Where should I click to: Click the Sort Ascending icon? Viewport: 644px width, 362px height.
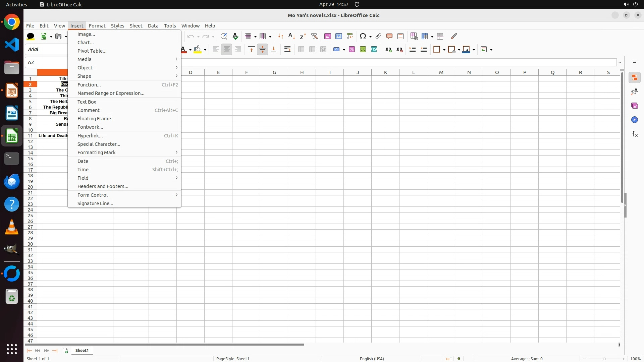pyautogui.click(x=291, y=37)
